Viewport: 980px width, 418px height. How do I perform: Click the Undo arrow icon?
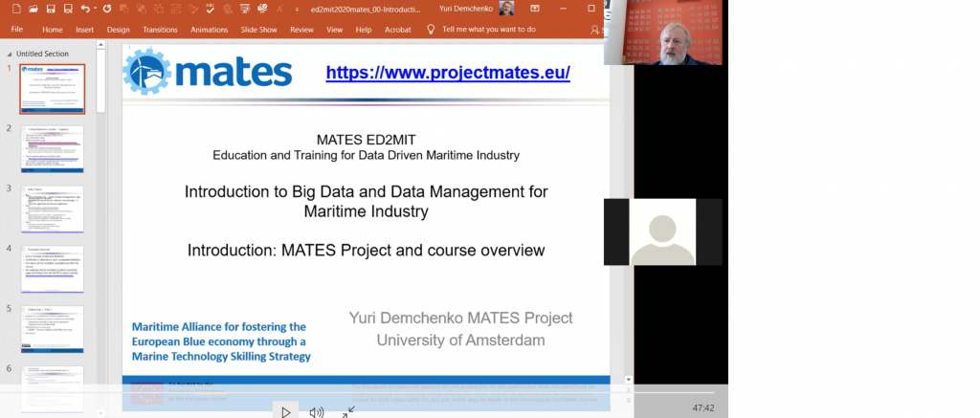pyautogui.click(x=85, y=9)
